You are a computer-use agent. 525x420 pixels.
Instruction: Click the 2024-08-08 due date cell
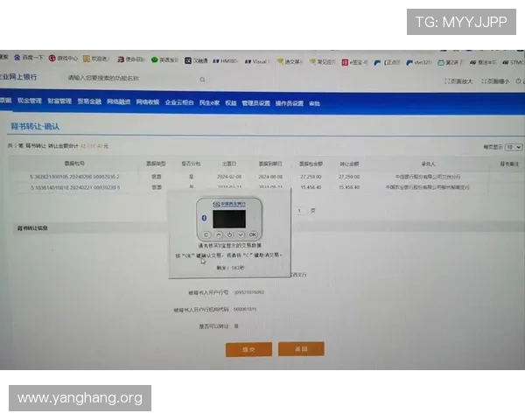click(270, 177)
